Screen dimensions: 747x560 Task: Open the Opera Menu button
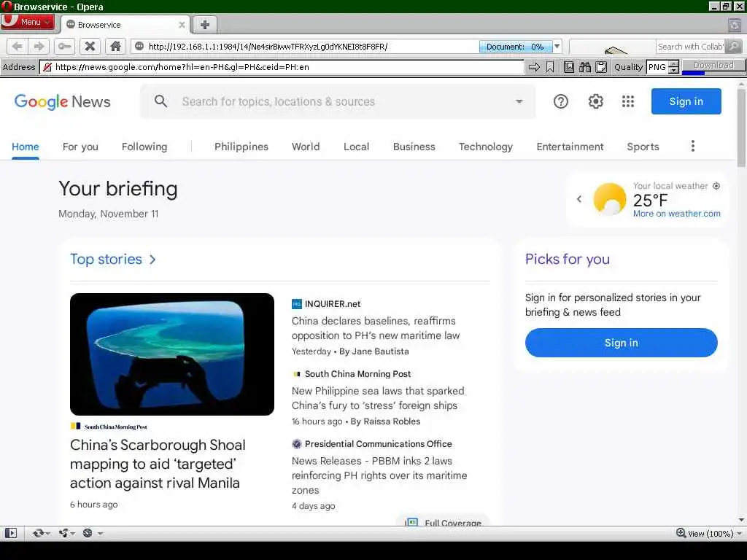click(27, 22)
